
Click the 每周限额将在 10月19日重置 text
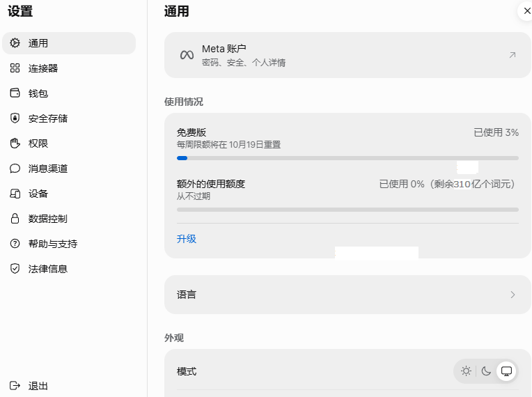coord(228,145)
